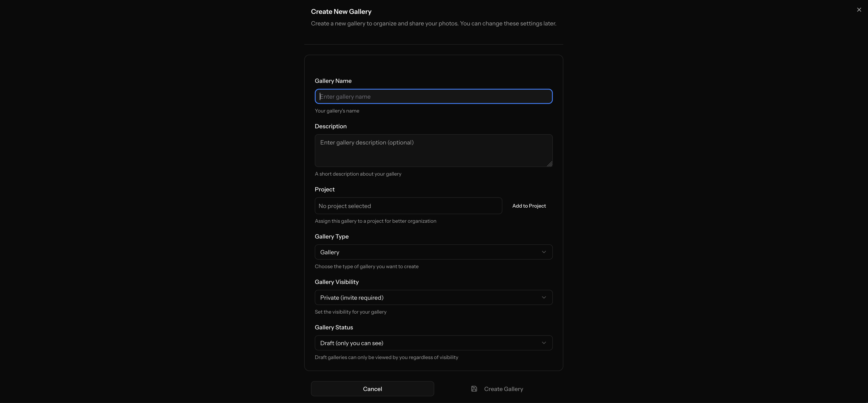The width and height of the screenshot is (868, 403).
Task: Open the Draft (only you can see) dropdown
Action: click(x=428, y=343)
